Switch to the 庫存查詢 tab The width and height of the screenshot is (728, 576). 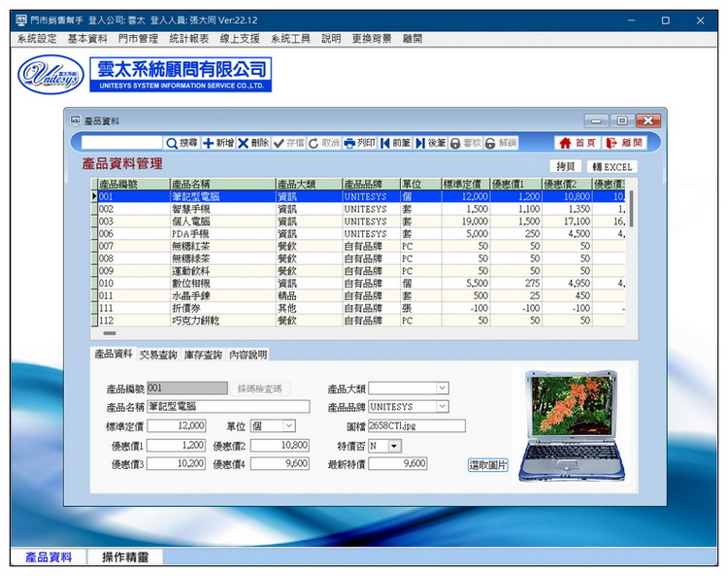point(203,355)
